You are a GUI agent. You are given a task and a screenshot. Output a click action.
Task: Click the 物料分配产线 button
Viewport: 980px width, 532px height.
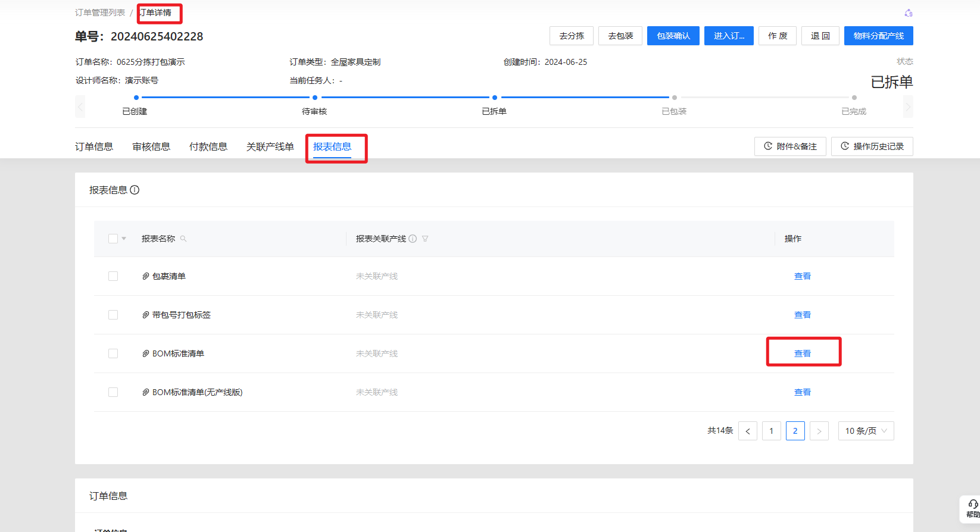tap(878, 36)
